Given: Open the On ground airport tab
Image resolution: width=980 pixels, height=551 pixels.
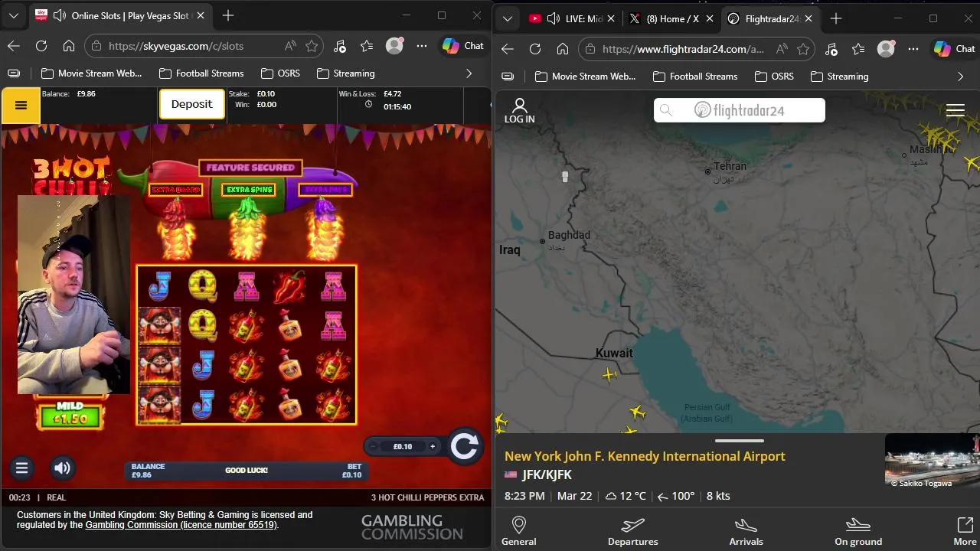Looking at the screenshot, I should (x=858, y=531).
